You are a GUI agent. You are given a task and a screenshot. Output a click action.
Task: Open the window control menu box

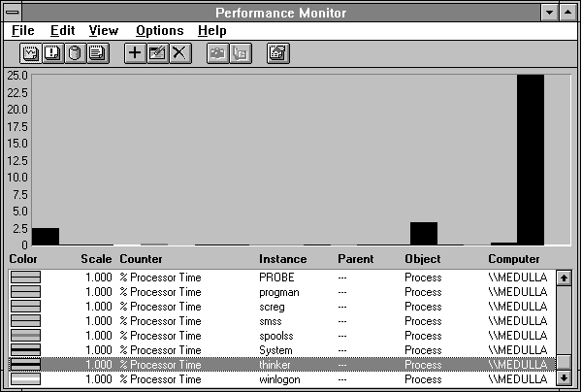13,13
